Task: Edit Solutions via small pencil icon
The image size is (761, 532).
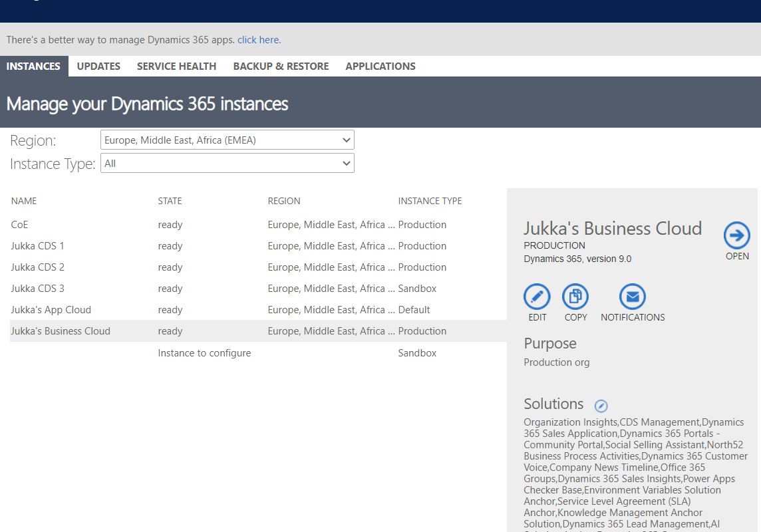Action: point(601,406)
